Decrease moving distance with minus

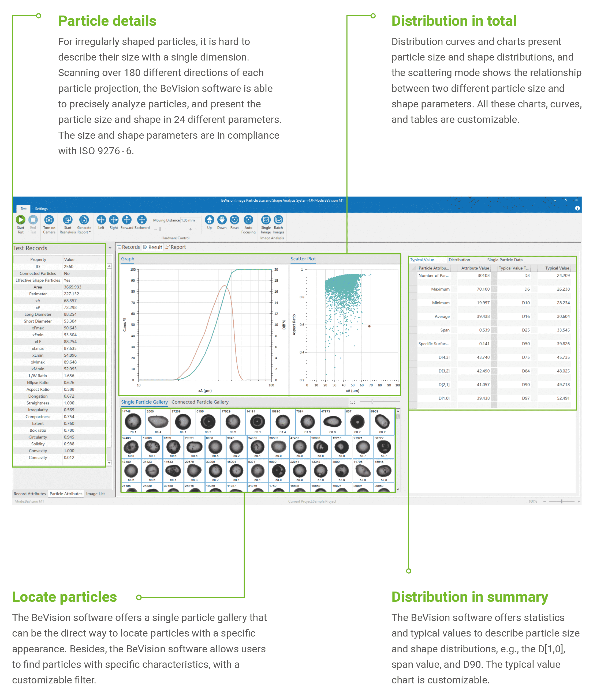click(x=156, y=229)
